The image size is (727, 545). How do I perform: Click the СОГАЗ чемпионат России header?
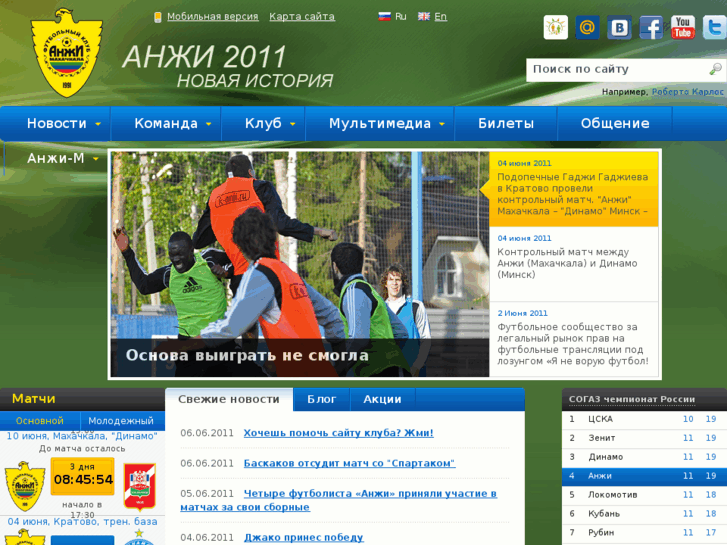tap(632, 399)
